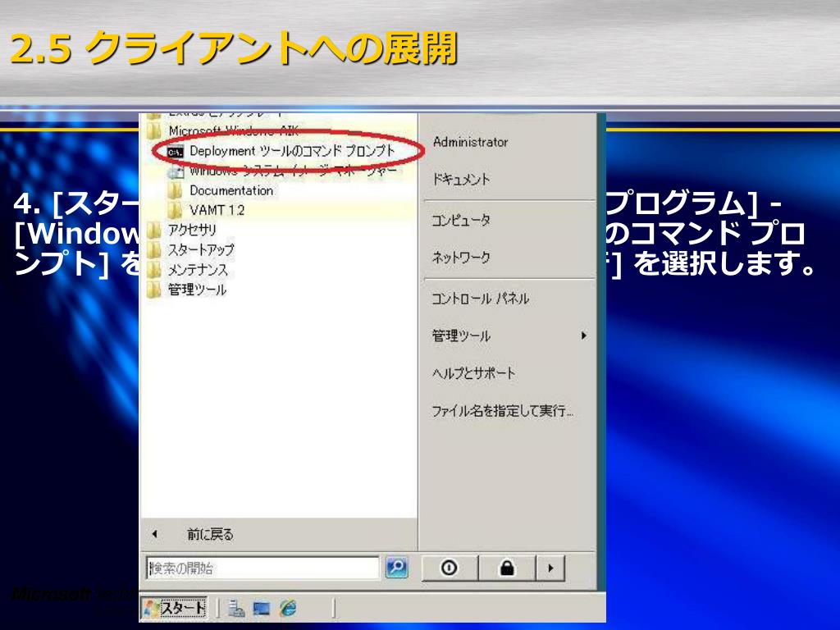Open コントロール パネル
The height and width of the screenshot is (630, 840).
click(481, 299)
